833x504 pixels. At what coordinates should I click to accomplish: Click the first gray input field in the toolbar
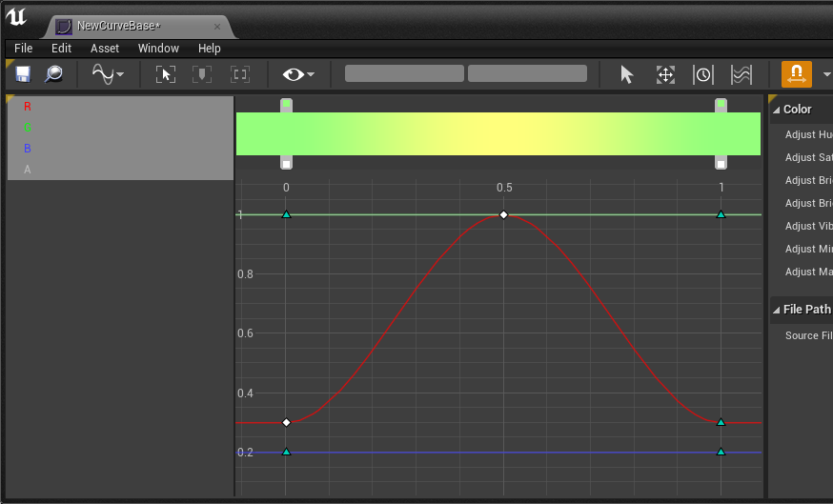(x=404, y=73)
